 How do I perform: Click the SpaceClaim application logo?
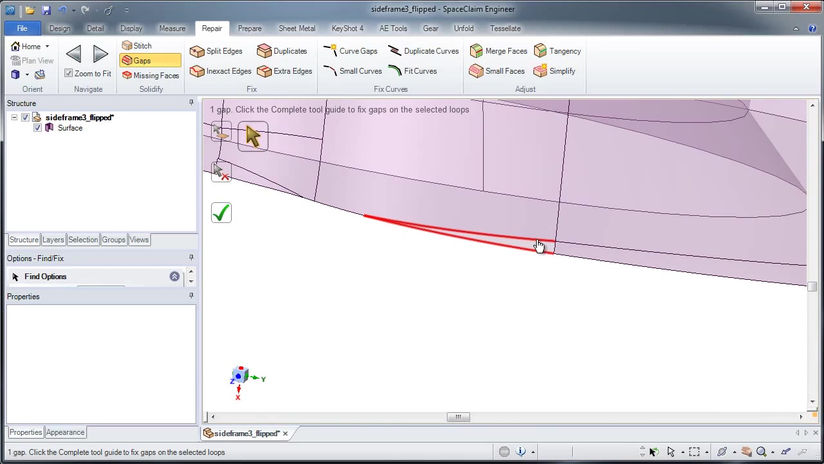(x=10, y=9)
